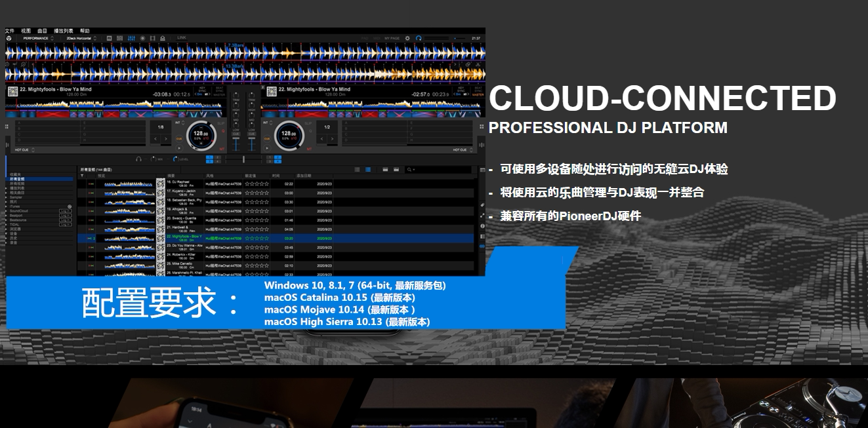Open deck 1 HOT CUE dropdown
This screenshot has height=428, width=868.
point(24,150)
